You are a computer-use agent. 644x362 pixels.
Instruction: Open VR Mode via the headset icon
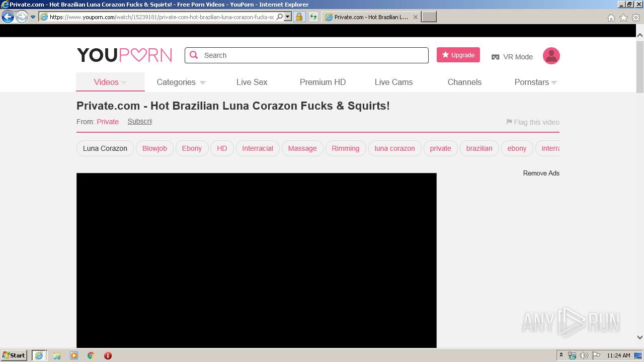point(496,57)
